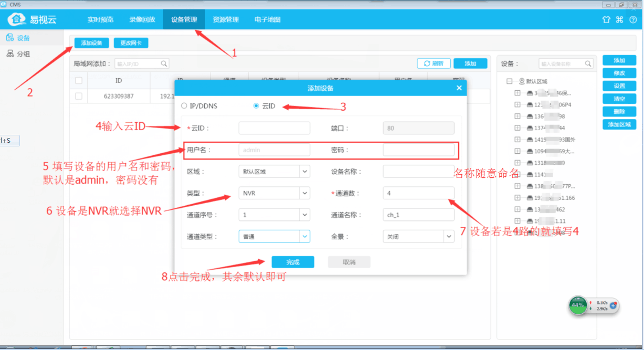Screen dimensions: 644x350
Task: Click 取消 in the 添加设备 dialog
Action: pyautogui.click(x=349, y=262)
